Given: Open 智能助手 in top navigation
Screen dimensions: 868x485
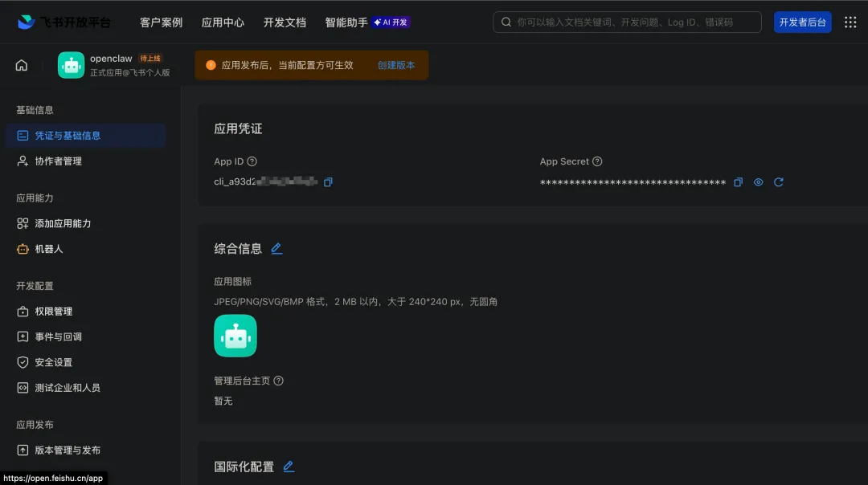Looking at the screenshot, I should 346,22.
